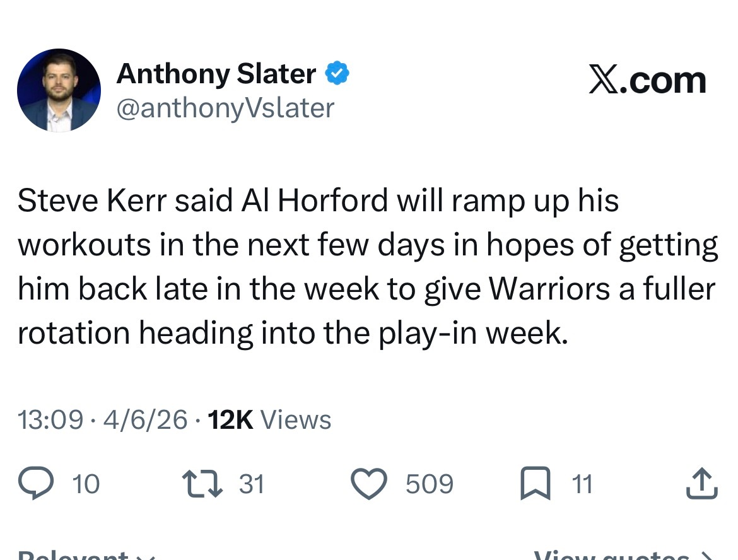Click the bookmark count of 11

coord(582,484)
